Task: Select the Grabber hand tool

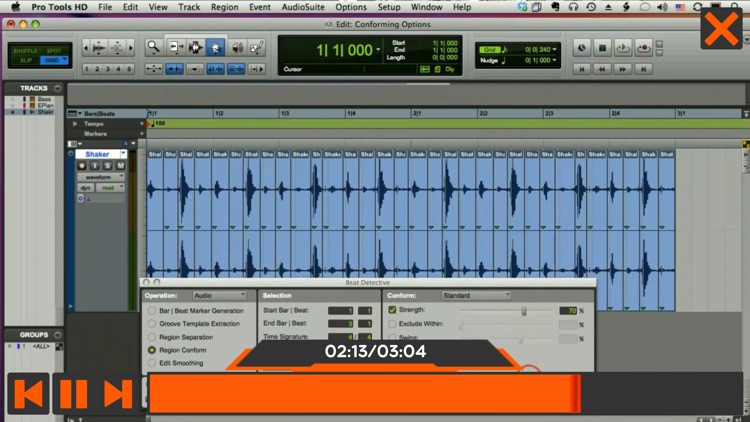Action: coord(215,47)
